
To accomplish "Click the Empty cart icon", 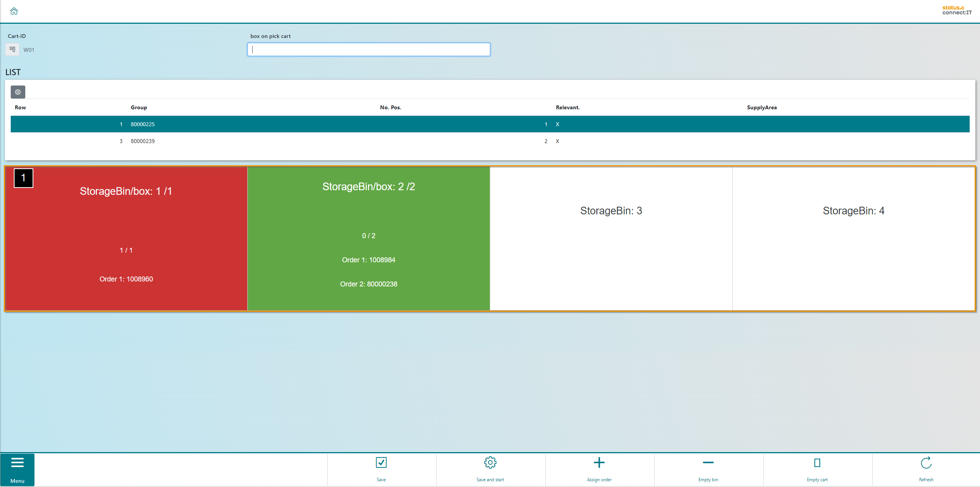I will [x=817, y=463].
